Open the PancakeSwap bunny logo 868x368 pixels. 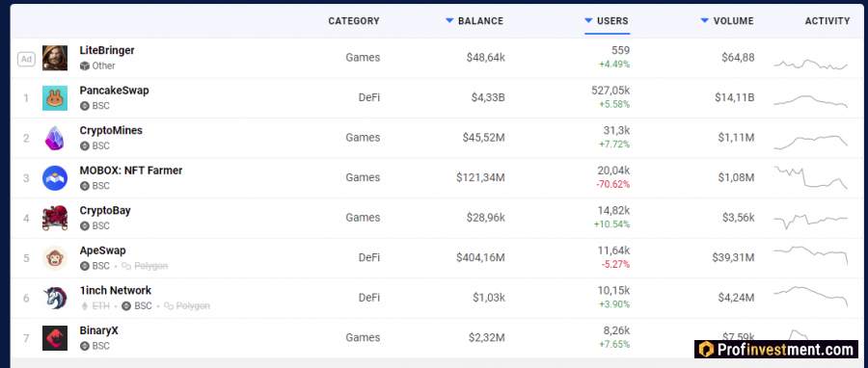pos(55,98)
